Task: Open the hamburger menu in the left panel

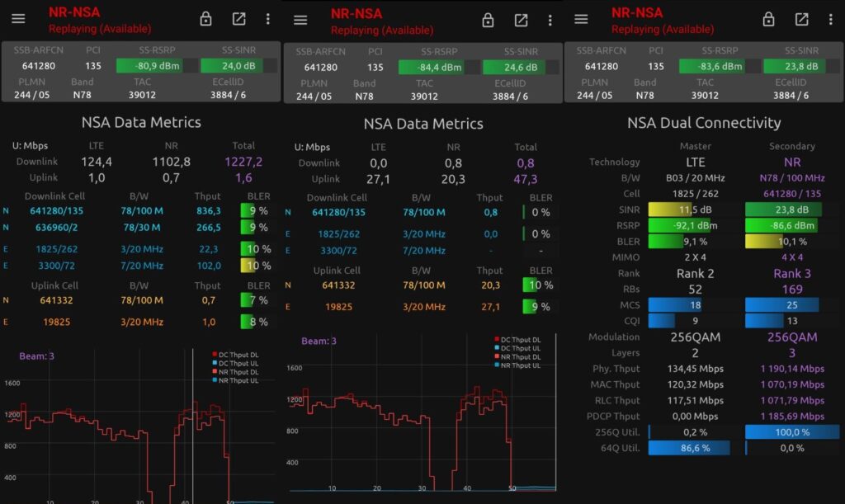Action: (18, 19)
